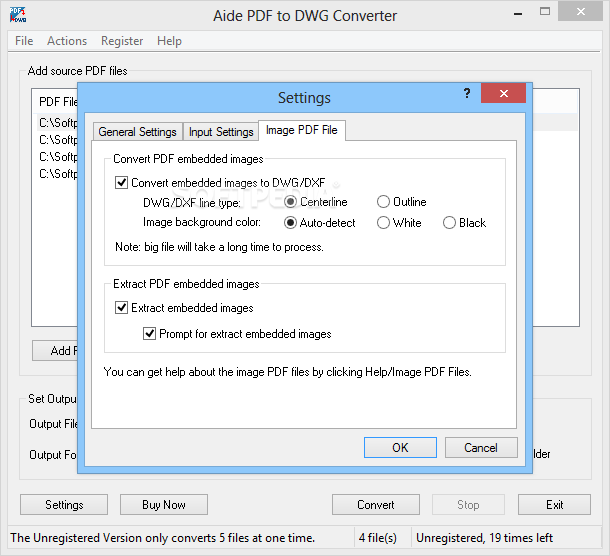Click the Stop button
The height and width of the screenshot is (556, 610).
[468, 505]
